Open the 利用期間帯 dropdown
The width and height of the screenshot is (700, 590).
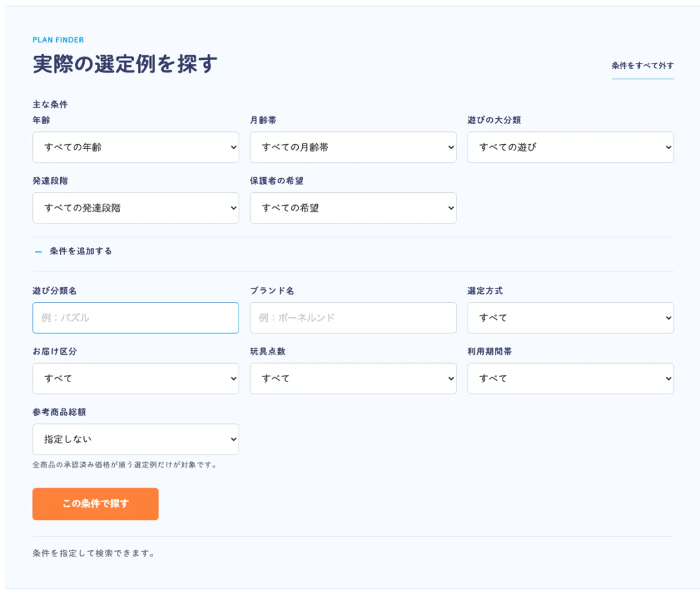coord(571,378)
